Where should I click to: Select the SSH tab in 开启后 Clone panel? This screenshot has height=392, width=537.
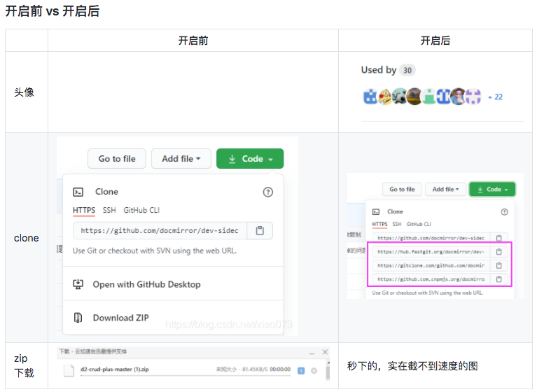[397, 224]
